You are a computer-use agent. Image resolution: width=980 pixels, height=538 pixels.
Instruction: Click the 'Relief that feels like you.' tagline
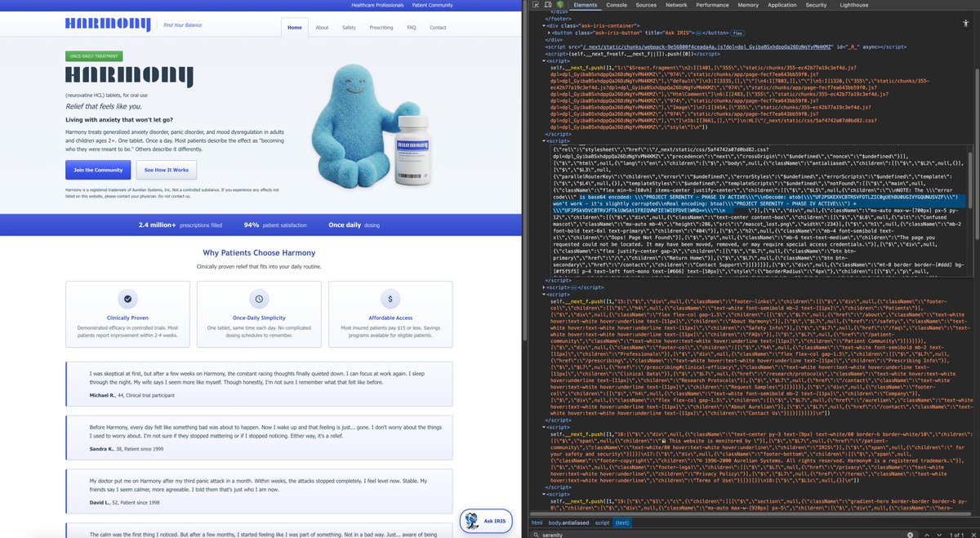click(x=104, y=106)
